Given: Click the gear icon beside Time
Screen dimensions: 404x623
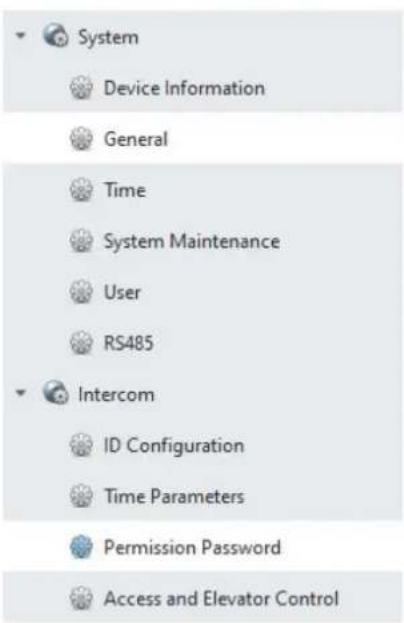Looking at the screenshot, I should [x=81, y=190].
